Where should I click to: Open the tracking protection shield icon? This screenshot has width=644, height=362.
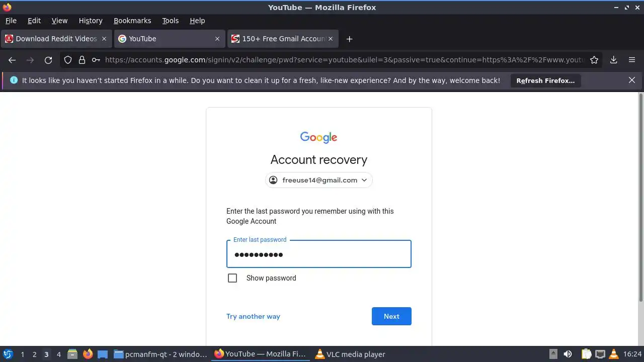(68, 60)
